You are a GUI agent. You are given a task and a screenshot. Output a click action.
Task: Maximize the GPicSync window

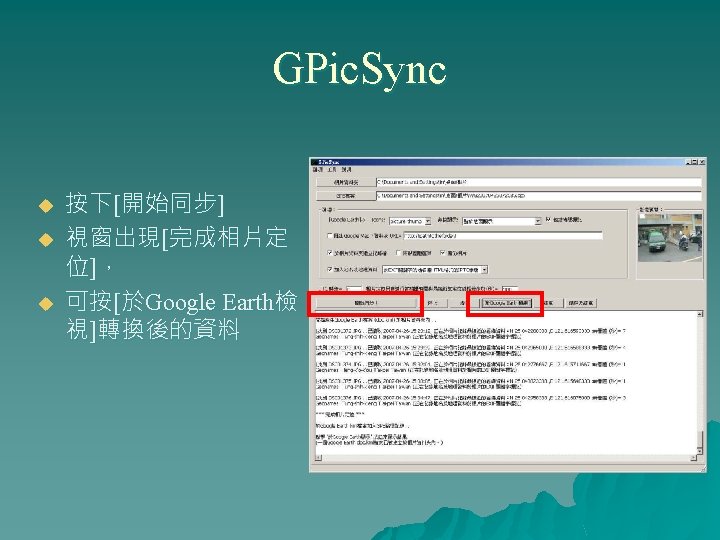pos(695,162)
